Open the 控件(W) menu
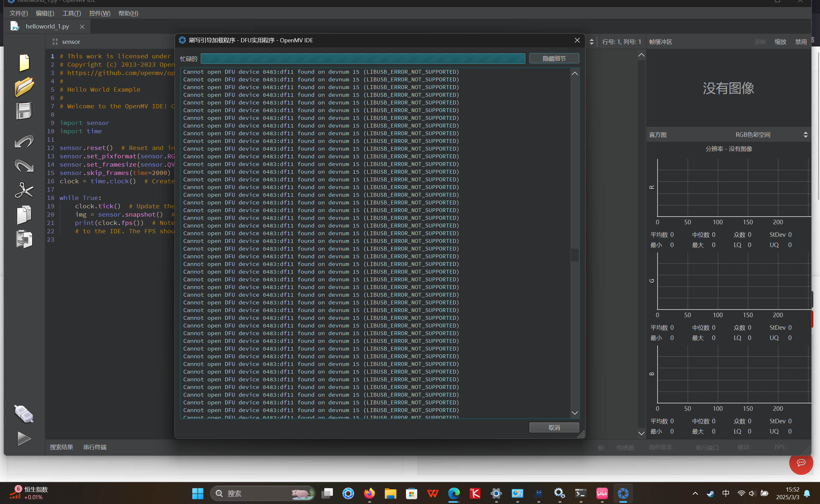The image size is (820, 504). pos(100,13)
